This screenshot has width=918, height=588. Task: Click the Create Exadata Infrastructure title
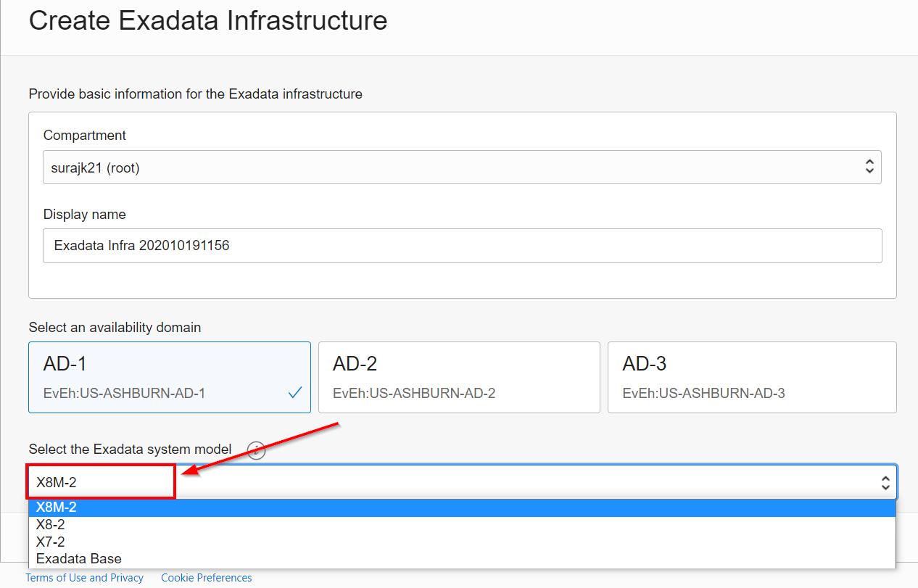point(208,21)
